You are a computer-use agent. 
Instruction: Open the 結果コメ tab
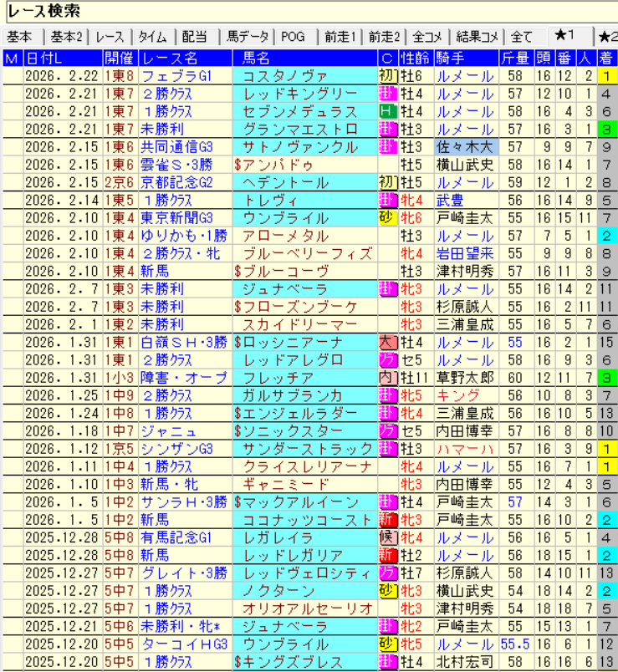tap(477, 38)
